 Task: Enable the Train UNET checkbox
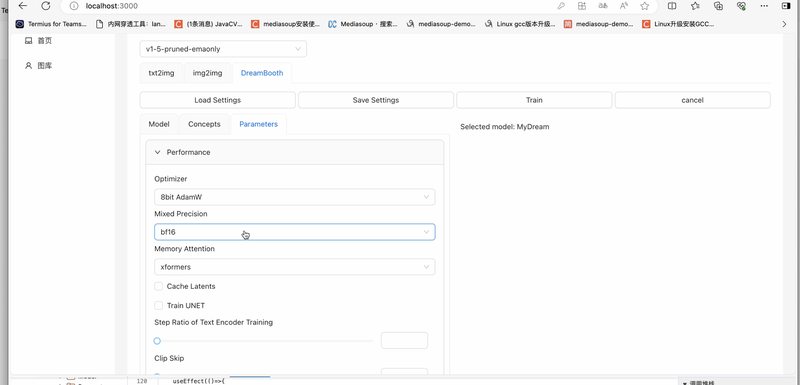pos(159,305)
